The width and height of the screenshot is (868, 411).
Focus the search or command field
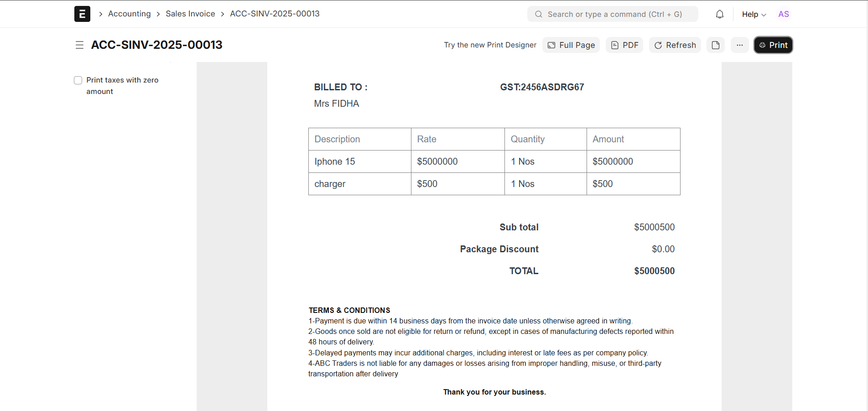616,14
